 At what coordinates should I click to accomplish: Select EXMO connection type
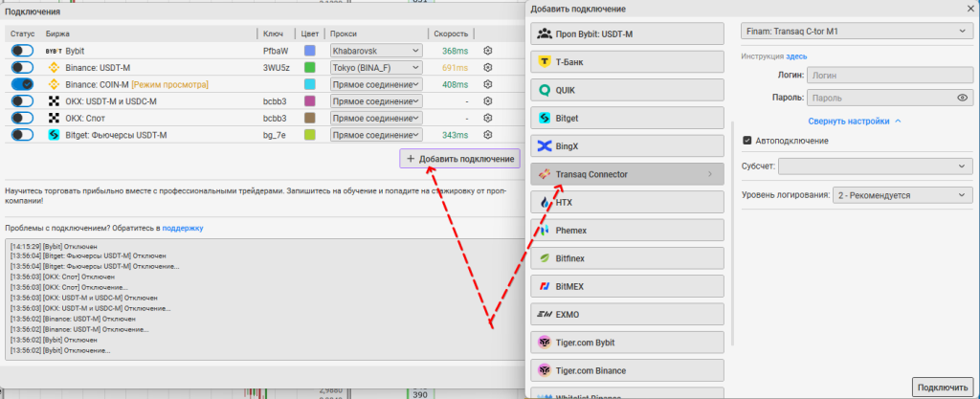coord(627,315)
